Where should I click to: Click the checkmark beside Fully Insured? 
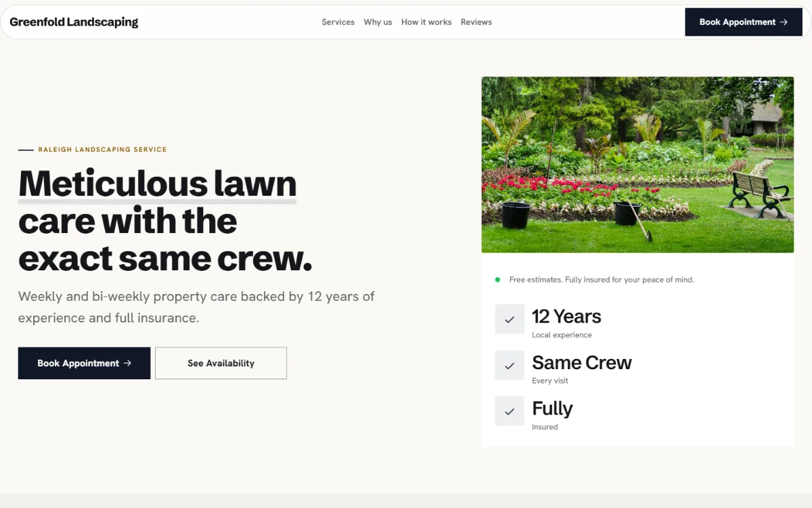click(x=510, y=411)
